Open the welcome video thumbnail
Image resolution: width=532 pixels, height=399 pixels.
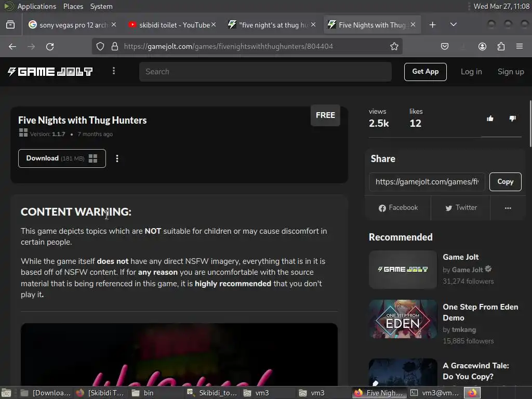[x=179, y=354]
